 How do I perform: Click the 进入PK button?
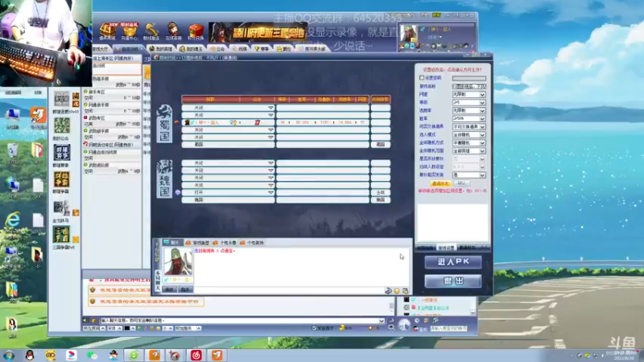coord(453,262)
